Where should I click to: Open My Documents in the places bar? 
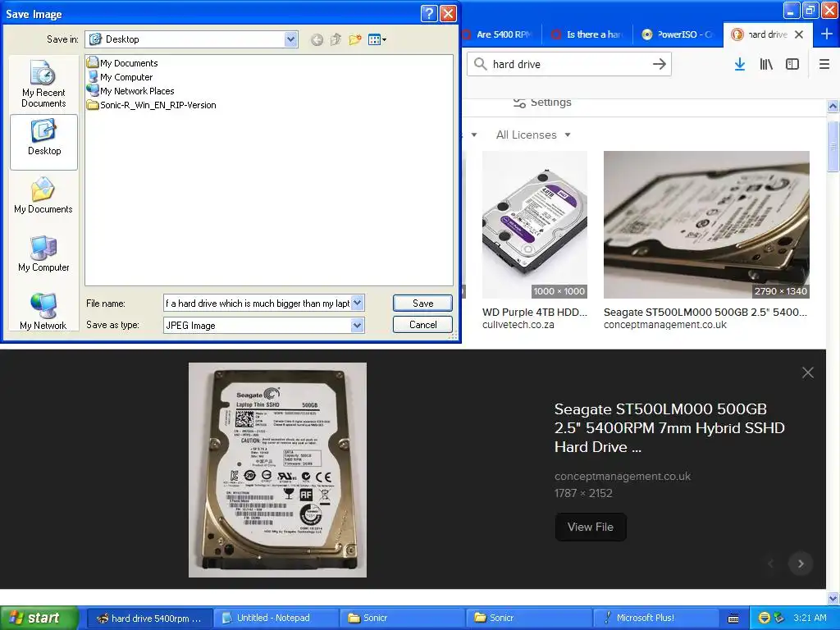43,195
